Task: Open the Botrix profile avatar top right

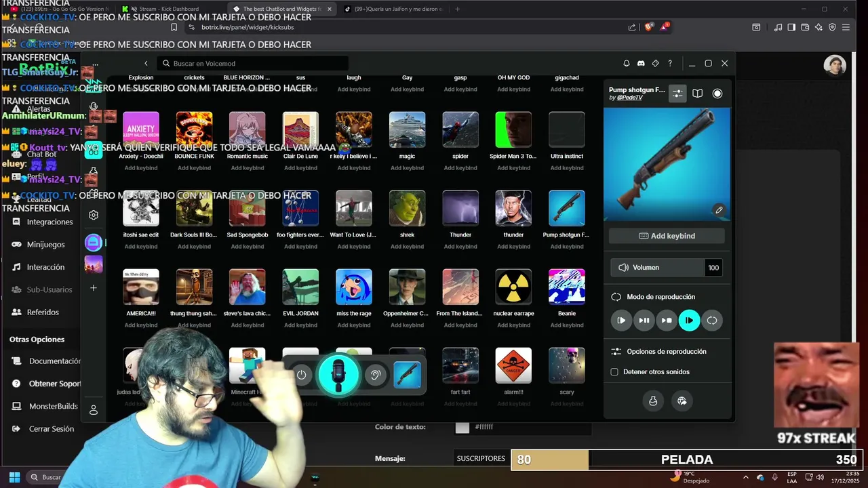Action: (835, 66)
